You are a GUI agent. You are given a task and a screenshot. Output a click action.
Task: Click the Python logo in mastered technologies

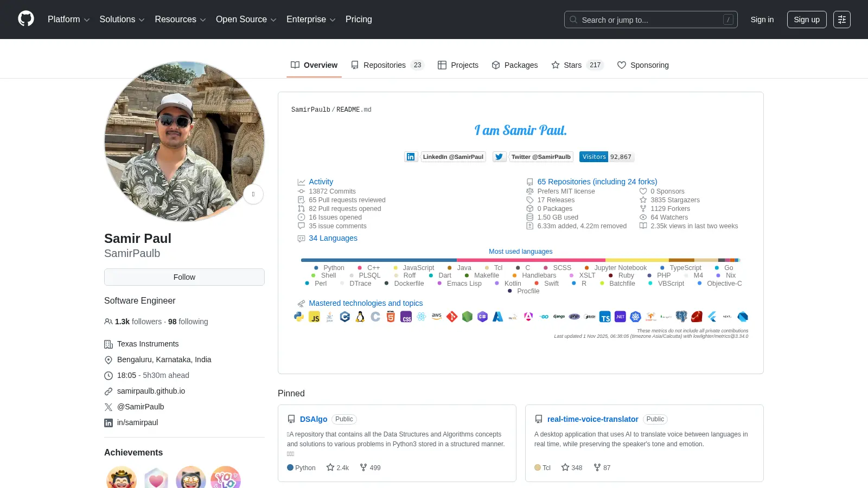299,317
